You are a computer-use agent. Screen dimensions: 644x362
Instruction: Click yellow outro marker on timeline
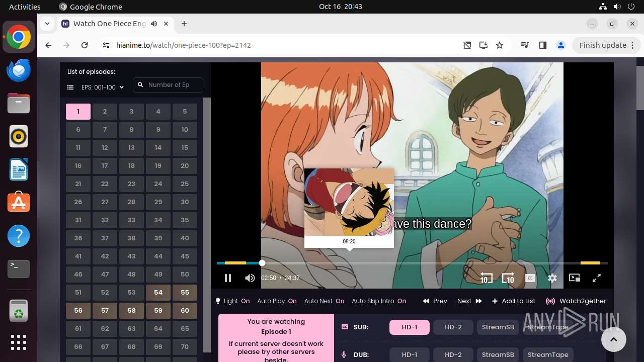590,263
